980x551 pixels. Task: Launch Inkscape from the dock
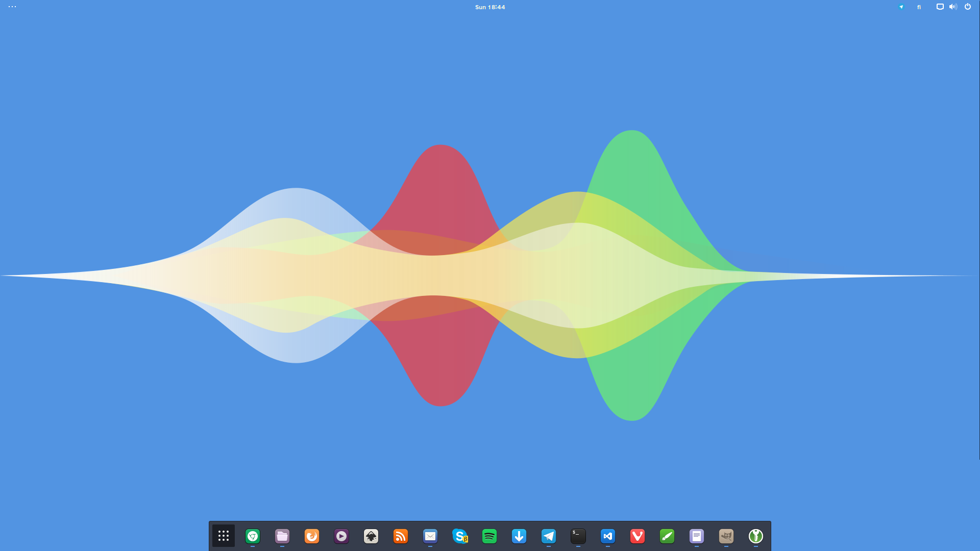(371, 536)
